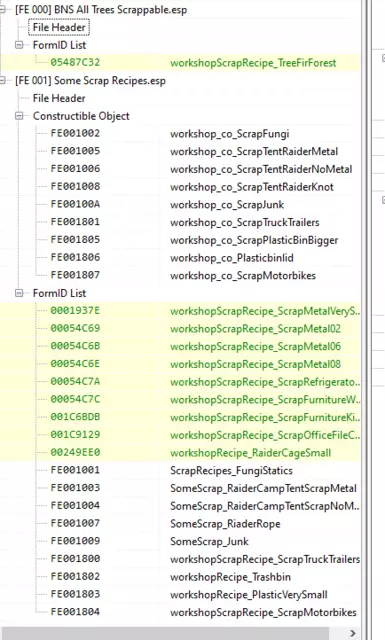Collapse FormID List under BNS All Trees

(19, 45)
